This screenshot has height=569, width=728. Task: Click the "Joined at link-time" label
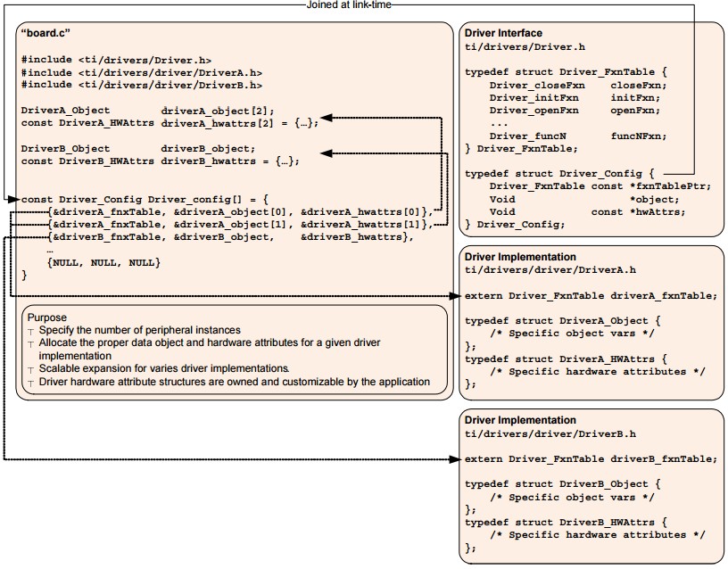click(x=349, y=4)
